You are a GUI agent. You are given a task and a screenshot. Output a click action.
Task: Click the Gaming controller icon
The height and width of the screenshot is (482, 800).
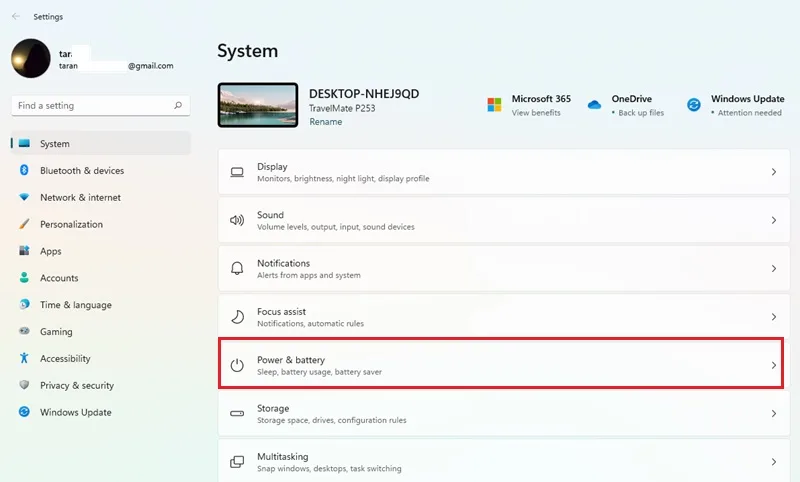(24, 331)
